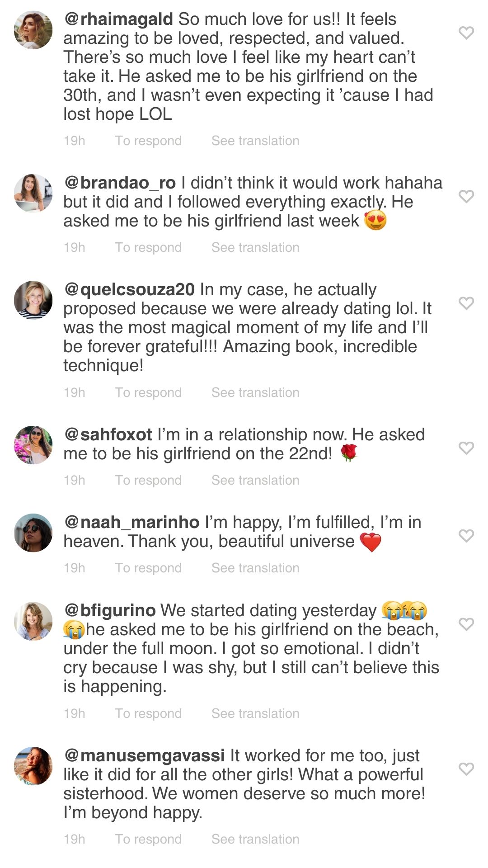Tap the heart beside bfigurino's comment

tap(466, 624)
